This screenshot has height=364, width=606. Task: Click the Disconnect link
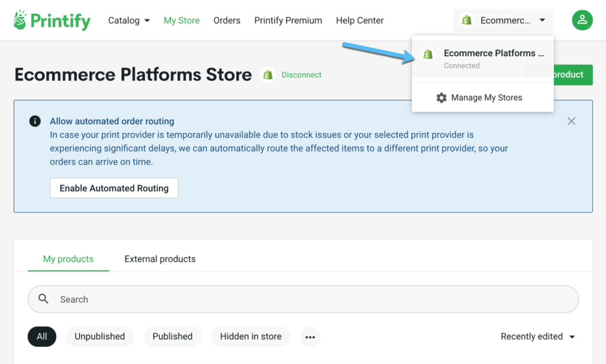tap(301, 75)
